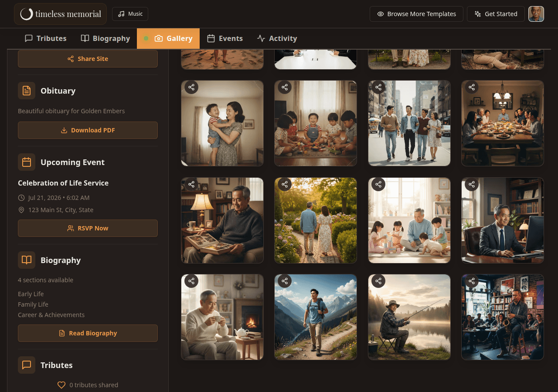Open the Events tab
Image resolution: width=558 pixels, height=392 pixels.
coord(225,38)
